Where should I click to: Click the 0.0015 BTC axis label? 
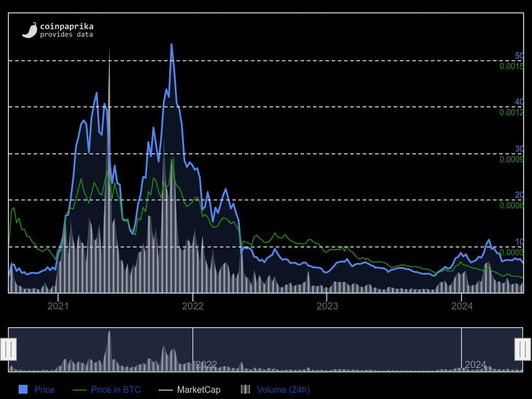[x=511, y=66]
